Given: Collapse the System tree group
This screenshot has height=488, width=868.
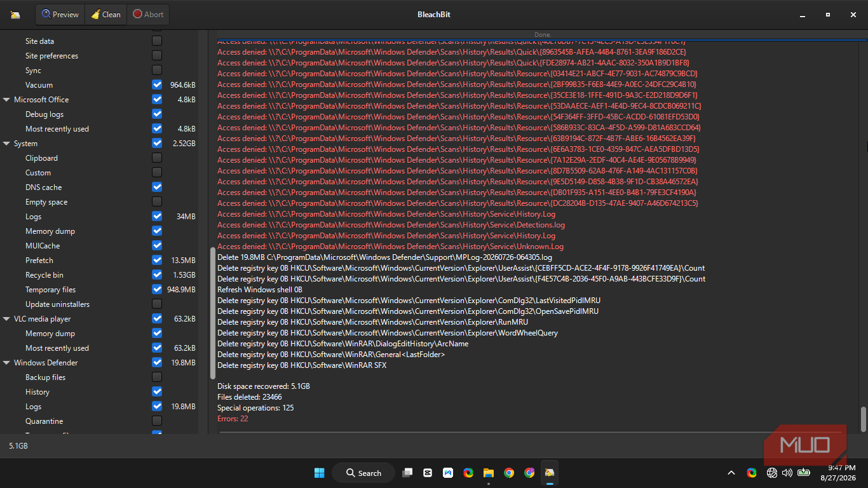Looking at the screenshot, I should coord(6,144).
